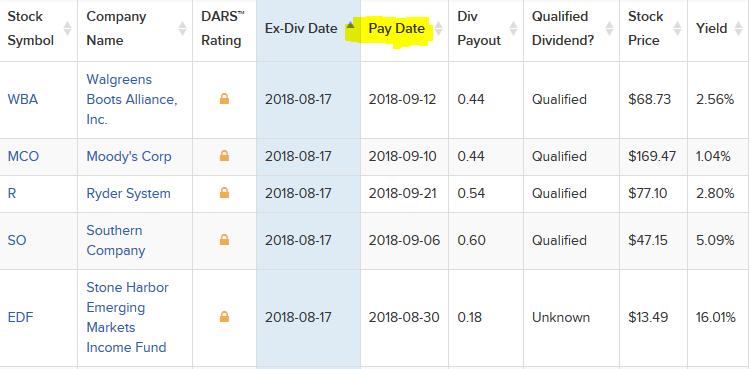Click the 2.56% yield value

click(x=715, y=100)
